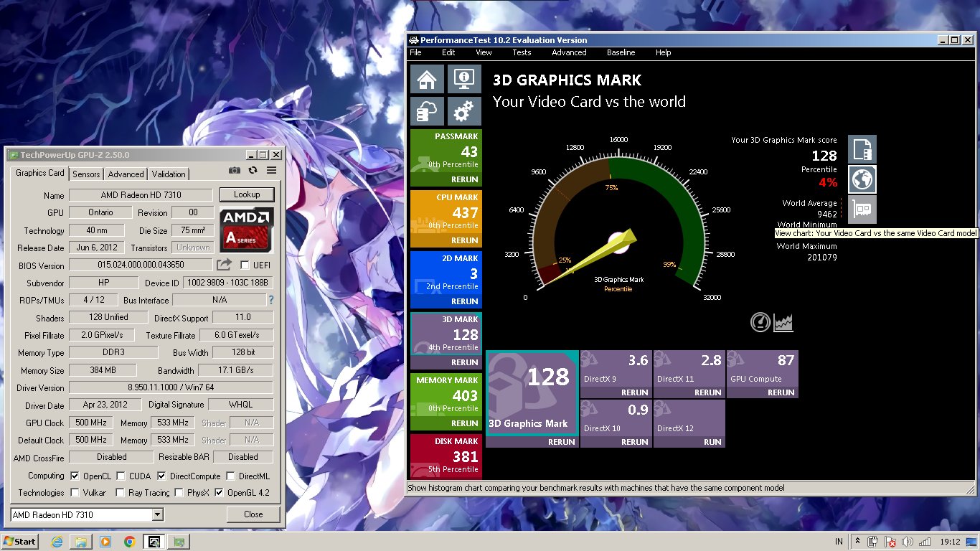The image size is (980, 551).
Task: Open the Advanced menu in PerformanceTest
Action: pos(569,52)
